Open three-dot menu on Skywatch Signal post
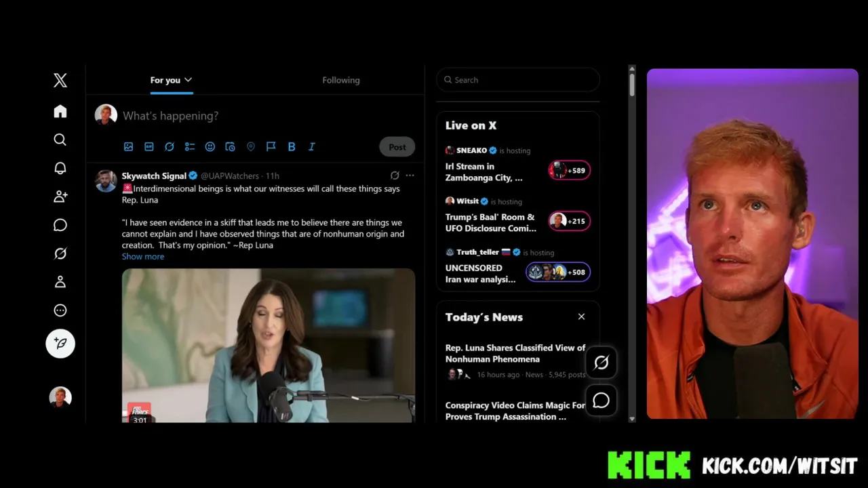 click(x=410, y=176)
